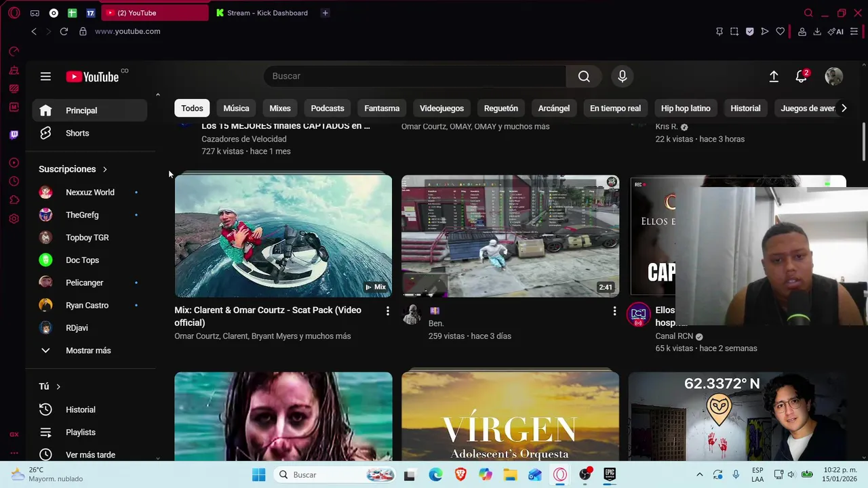Open Ver más tarde in sidebar
868x488 pixels.
pos(90,455)
